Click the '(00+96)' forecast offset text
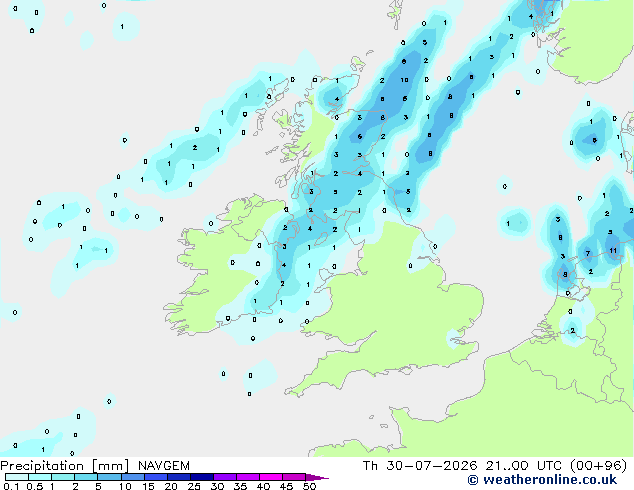The image size is (634, 490). (x=598, y=466)
